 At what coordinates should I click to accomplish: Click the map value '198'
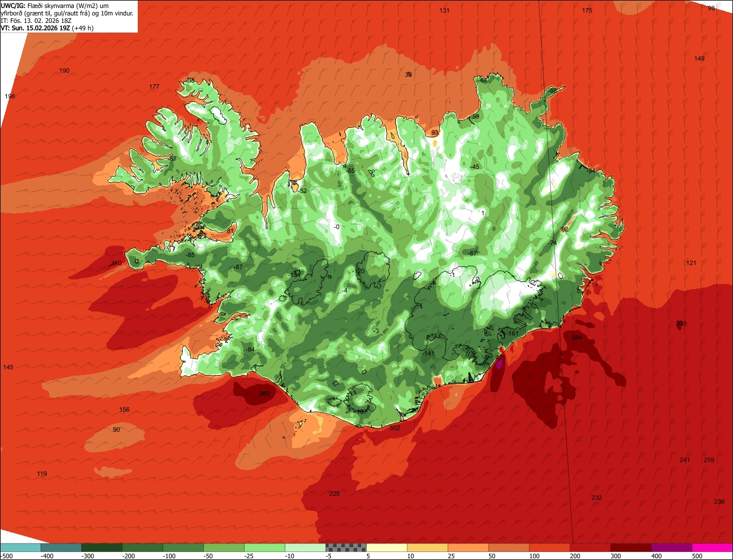(x=10, y=96)
